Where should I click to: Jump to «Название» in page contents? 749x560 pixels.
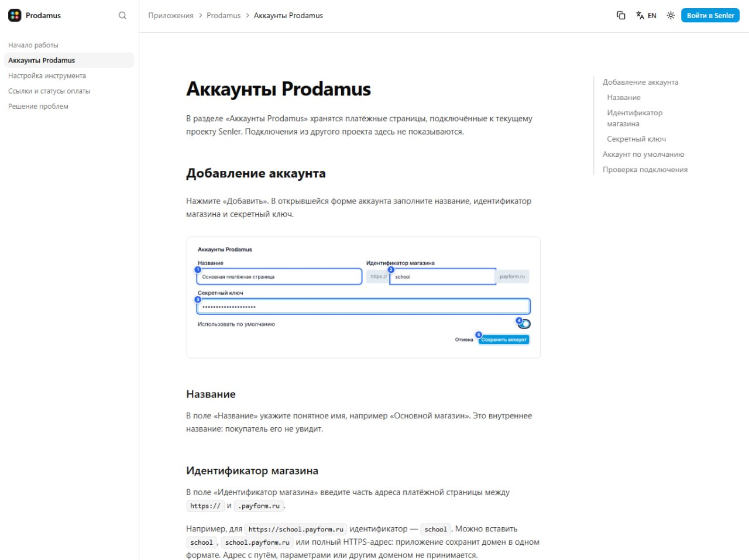point(624,97)
